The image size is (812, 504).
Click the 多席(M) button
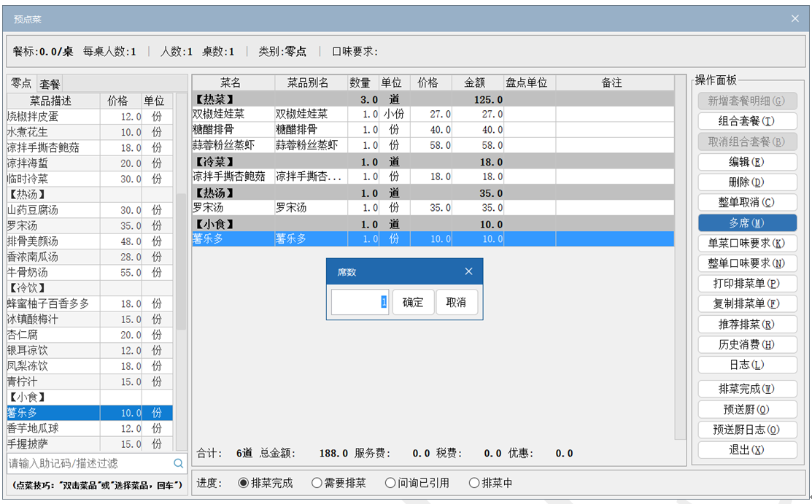click(747, 222)
